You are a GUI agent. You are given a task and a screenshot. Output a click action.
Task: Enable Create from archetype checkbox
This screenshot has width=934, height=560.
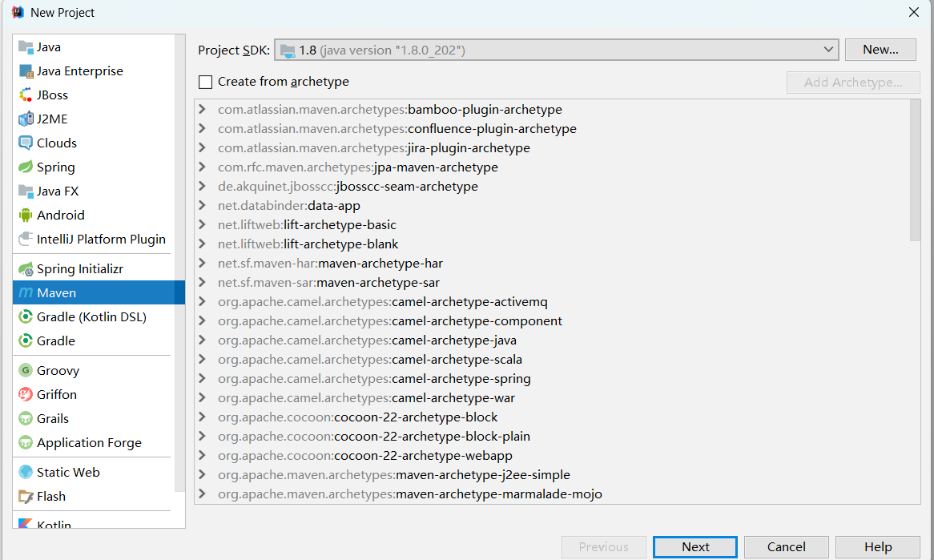206,82
